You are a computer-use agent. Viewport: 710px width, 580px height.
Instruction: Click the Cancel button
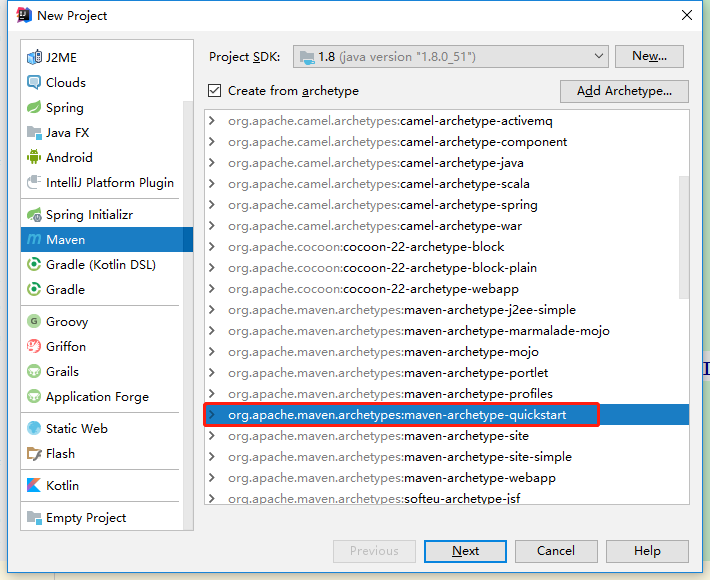[556, 551]
